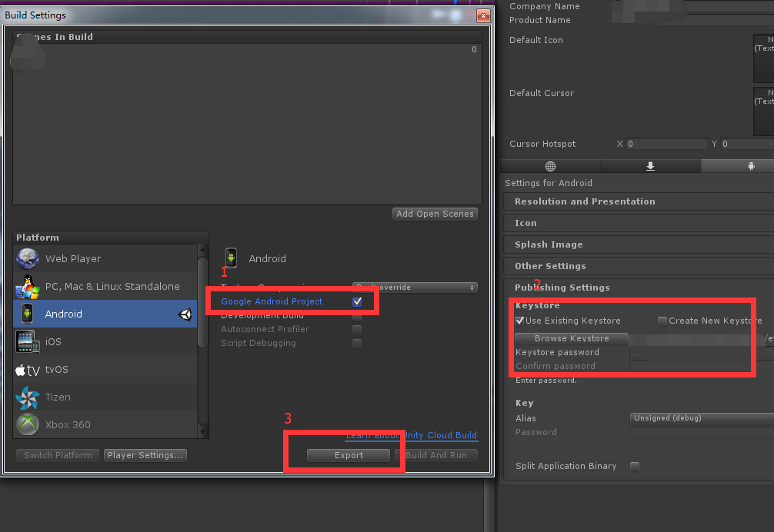Click the Browse Keystore button

(x=572, y=339)
